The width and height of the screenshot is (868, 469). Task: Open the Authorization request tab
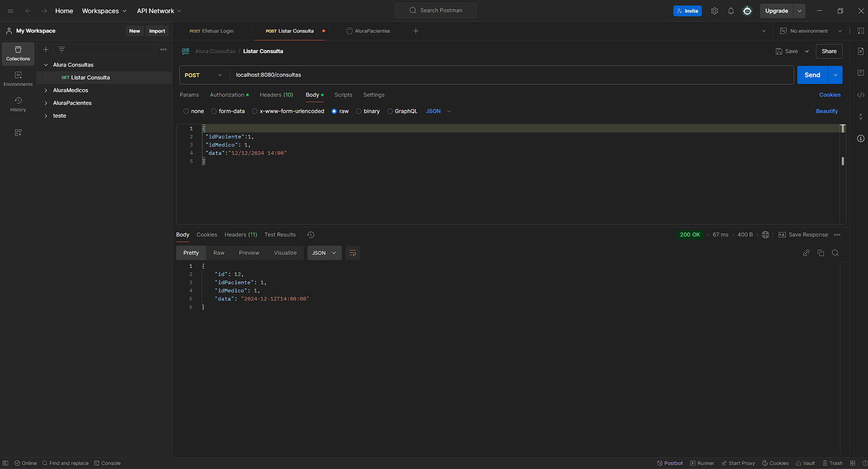[229, 95]
